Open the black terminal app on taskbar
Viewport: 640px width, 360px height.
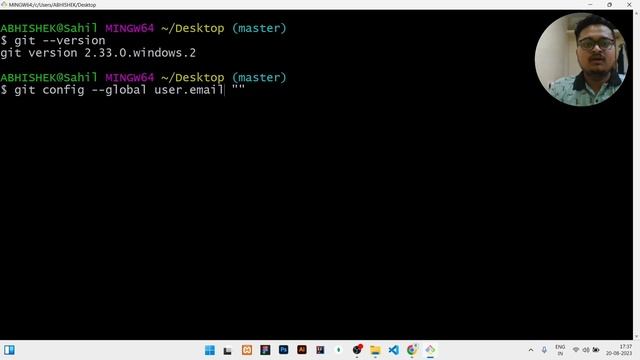[x=228, y=350]
